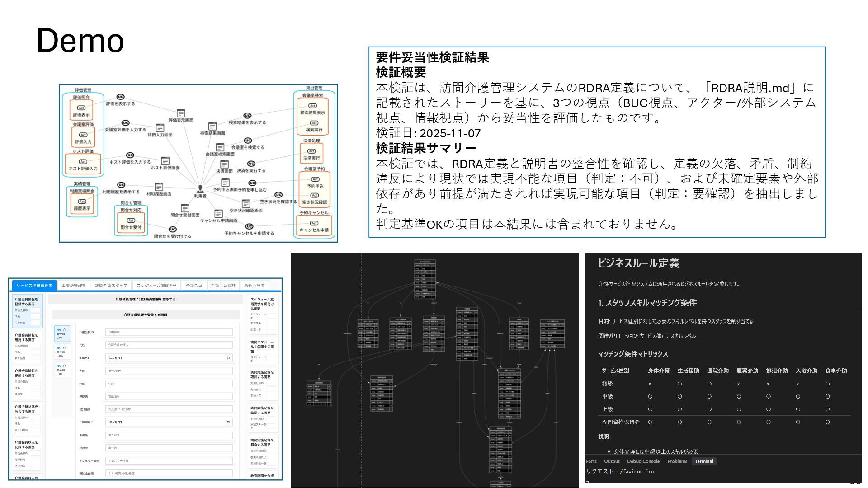Open the Debug Console panel tab
Image resolution: width=868 pixels, height=488 pixels.
(643, 461)
